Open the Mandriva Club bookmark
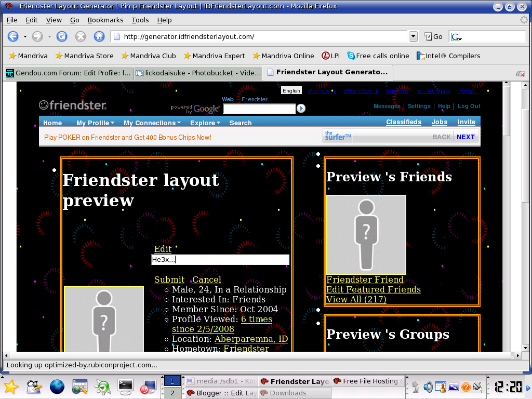The image size is (532, 399). pos(148,56)
